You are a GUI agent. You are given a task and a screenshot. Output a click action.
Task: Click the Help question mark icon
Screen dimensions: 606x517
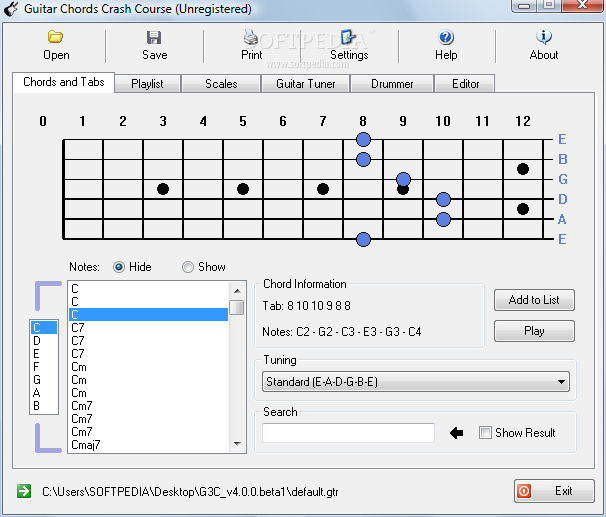(x=446, y=37)
